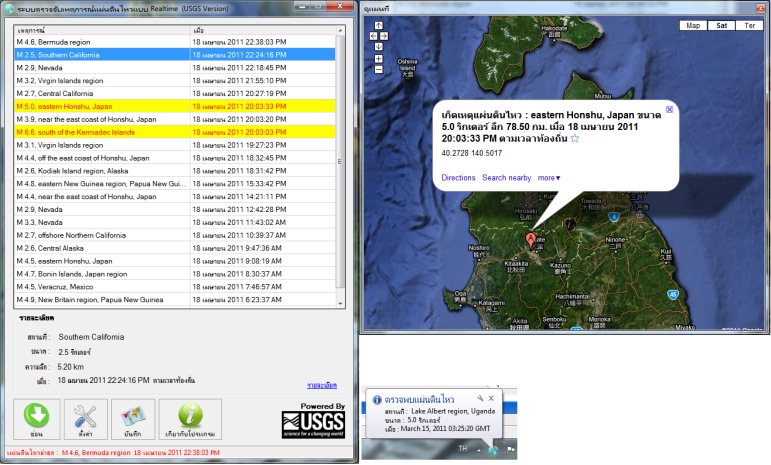Select M 2.5, Southern California row

point(175,55)
